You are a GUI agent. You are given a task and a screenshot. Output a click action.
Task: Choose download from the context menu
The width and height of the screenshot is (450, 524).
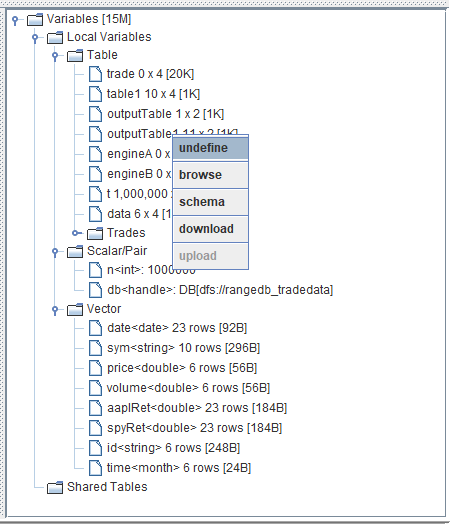click(210, 229)
